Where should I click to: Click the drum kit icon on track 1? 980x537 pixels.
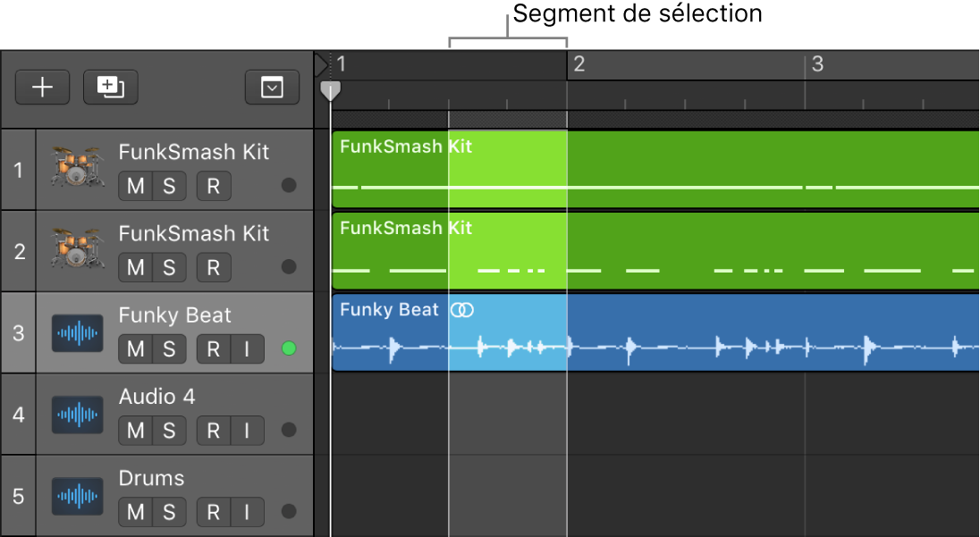click(x=76, y=169)
